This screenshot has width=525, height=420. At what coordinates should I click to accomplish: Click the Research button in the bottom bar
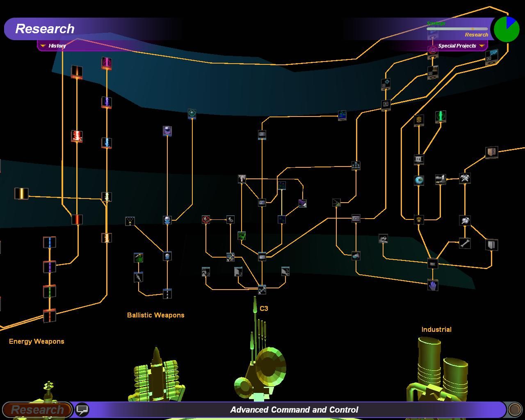click(x=37, y=409)
